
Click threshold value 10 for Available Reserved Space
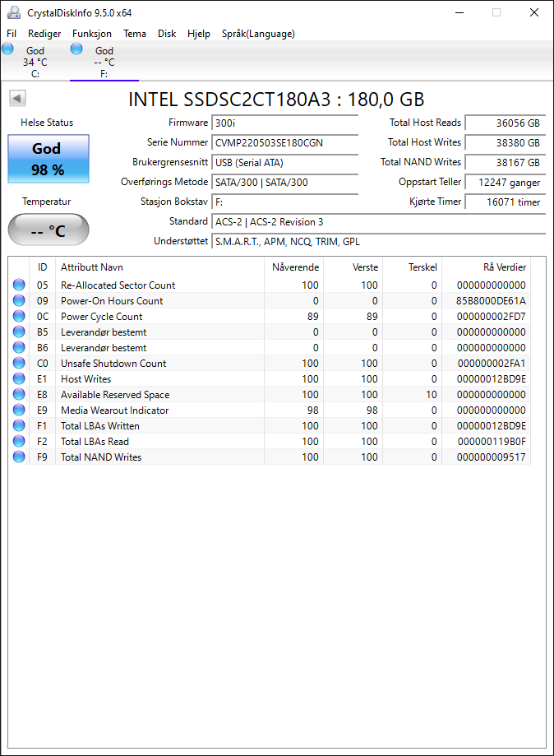point(432,394)
